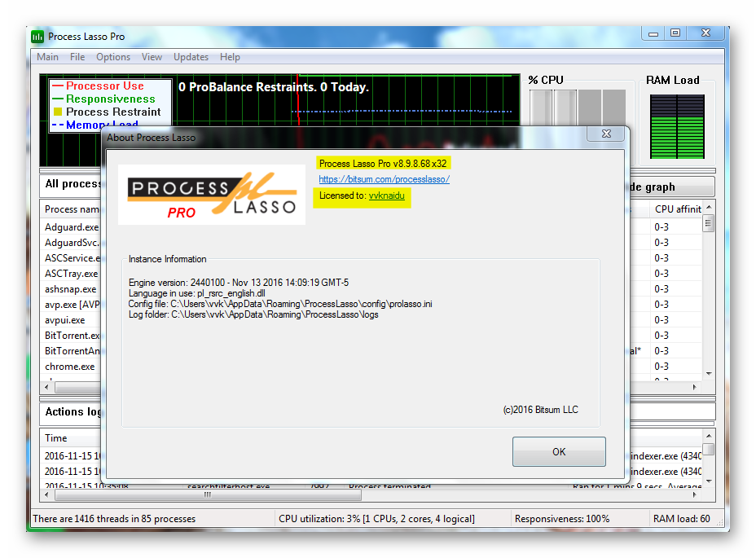Image resolution: width=756 pixels, height=558 pixels.
Task: Select the avp.exe [AVP process row
Action: [72, 305]
